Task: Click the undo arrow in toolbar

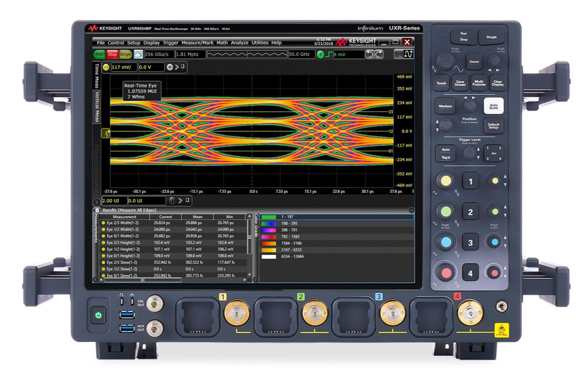Action: point(370,55)
